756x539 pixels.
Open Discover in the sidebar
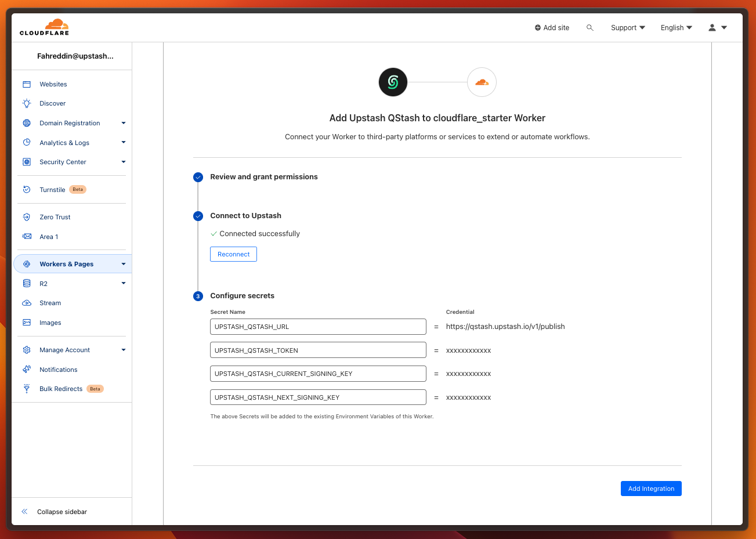point(53,103)
